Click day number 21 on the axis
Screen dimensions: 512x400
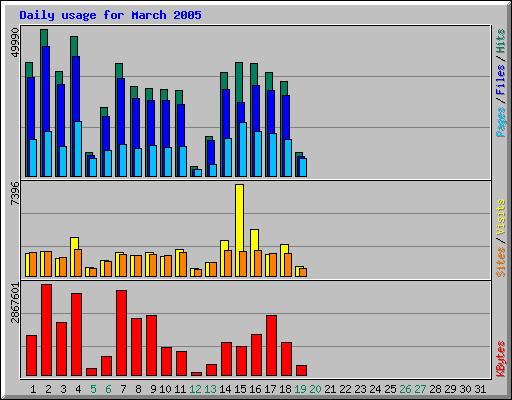[x=330, y=389]
